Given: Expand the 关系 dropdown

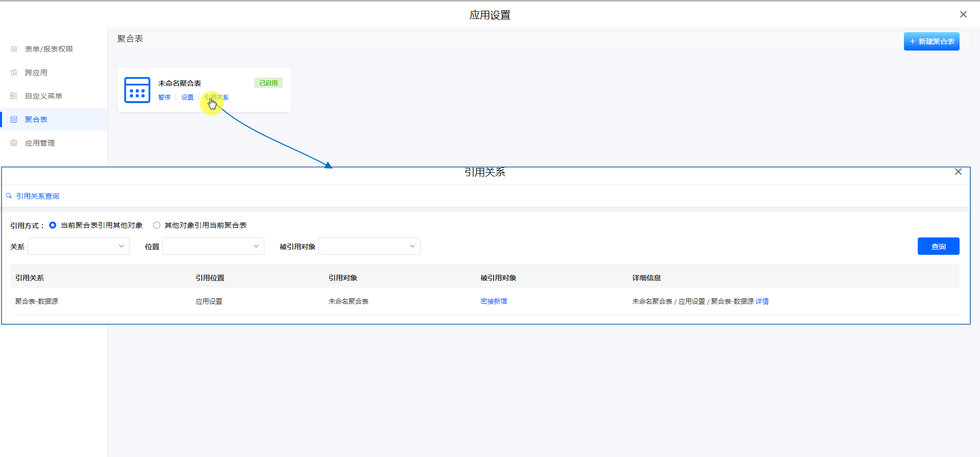Looking at the screenshot, I should [79, 246].
